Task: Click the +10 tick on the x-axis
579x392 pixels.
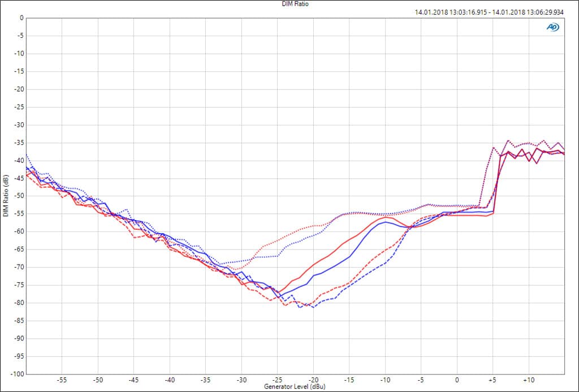Action: pyautogui.click(x=529, y=380)
